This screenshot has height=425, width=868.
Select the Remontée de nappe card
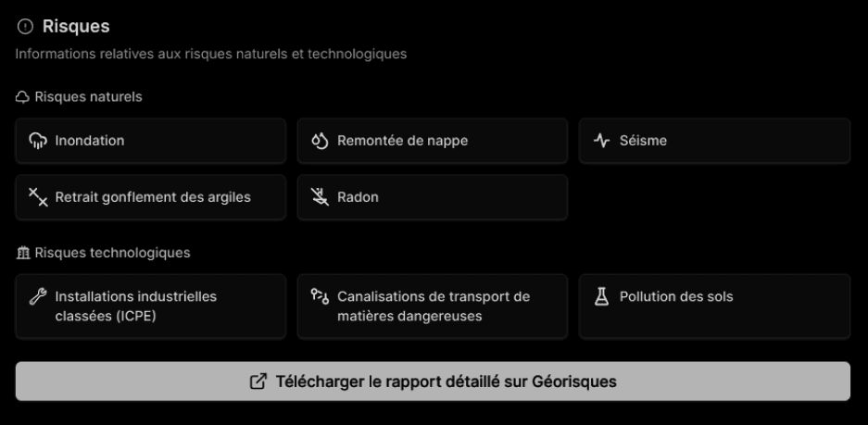pos(433,141)
